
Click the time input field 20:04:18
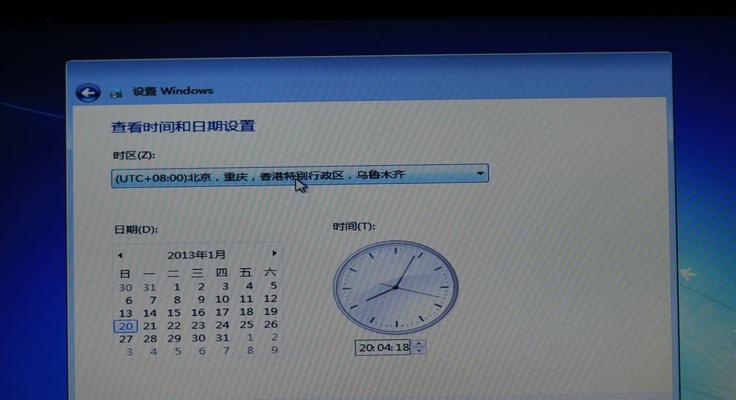click(x=383, y=347)
